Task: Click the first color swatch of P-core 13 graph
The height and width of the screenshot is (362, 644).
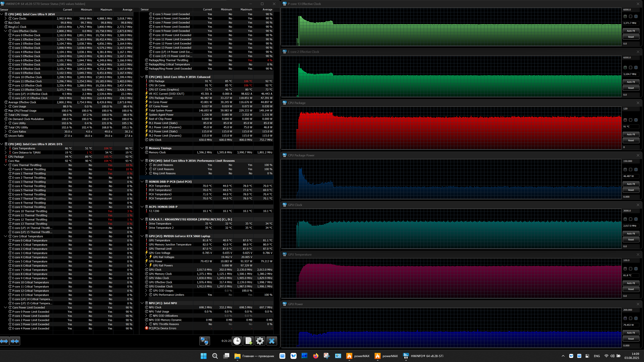Action: click(625, 17)
